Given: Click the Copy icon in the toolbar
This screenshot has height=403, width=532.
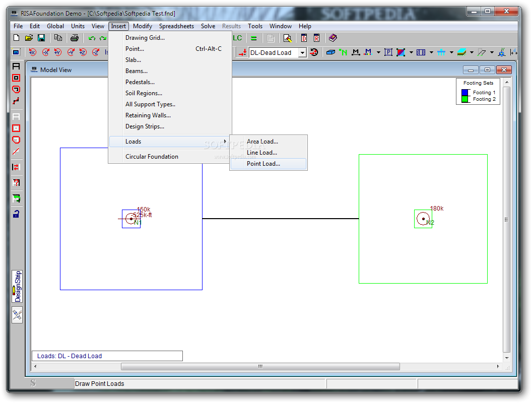Looking at the screenshot, I should coord(58,38).
